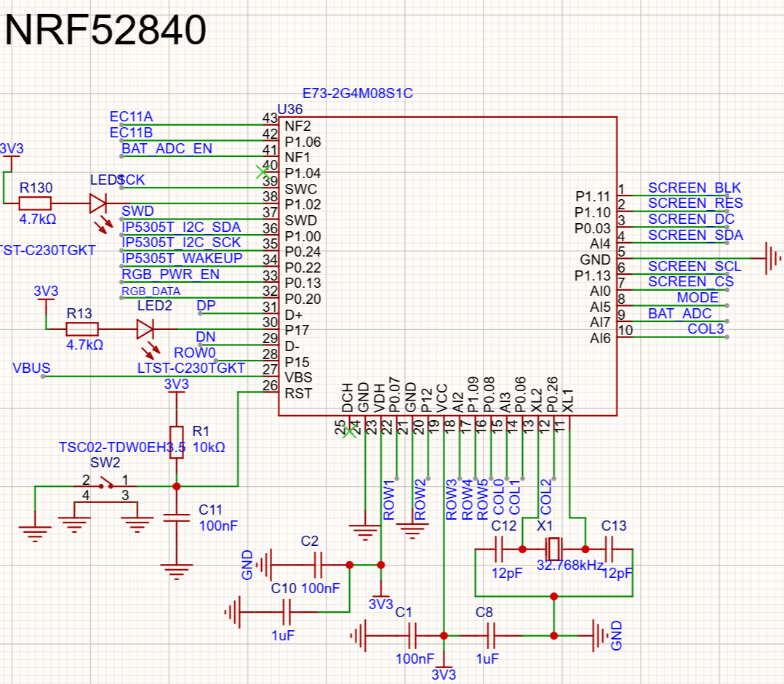Select the LED2 diode next to R13
This screenshot has height=684, width=784.
[x=145, y=329]
